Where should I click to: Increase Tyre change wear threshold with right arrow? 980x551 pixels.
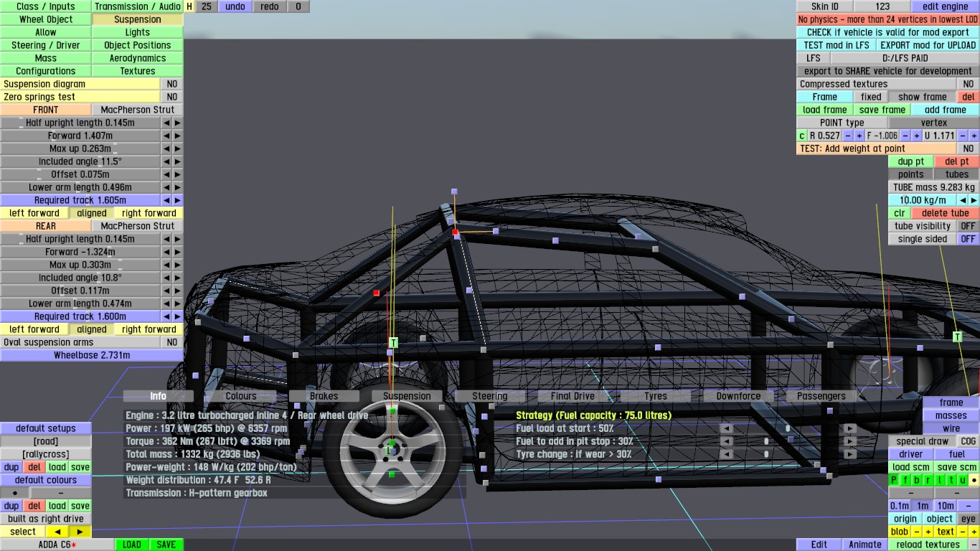pos(850,454)
